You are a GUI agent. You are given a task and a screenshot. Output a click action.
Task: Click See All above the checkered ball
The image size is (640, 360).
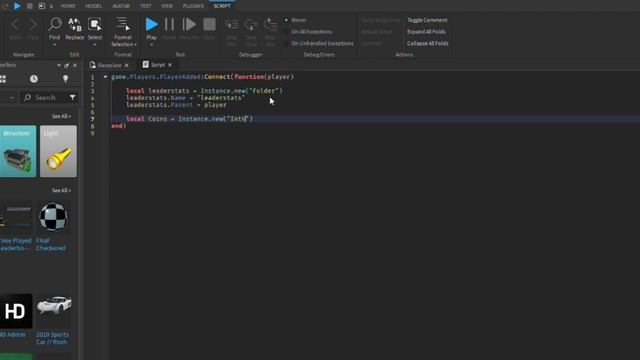(x=61, y=190)
